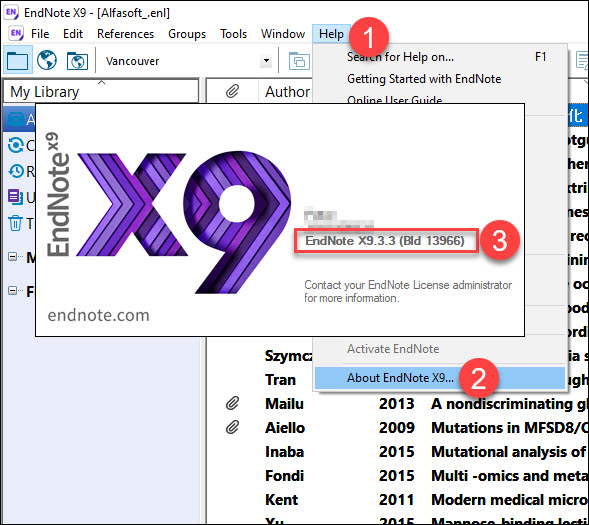The width and height of the screenshot is (589, 525).
Task: Click the endnote.com text in About splash
Action: click(98, 315)
